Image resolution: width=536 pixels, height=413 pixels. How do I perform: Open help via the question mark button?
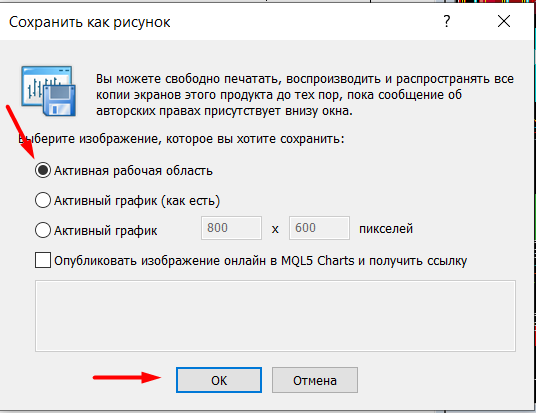446,22
